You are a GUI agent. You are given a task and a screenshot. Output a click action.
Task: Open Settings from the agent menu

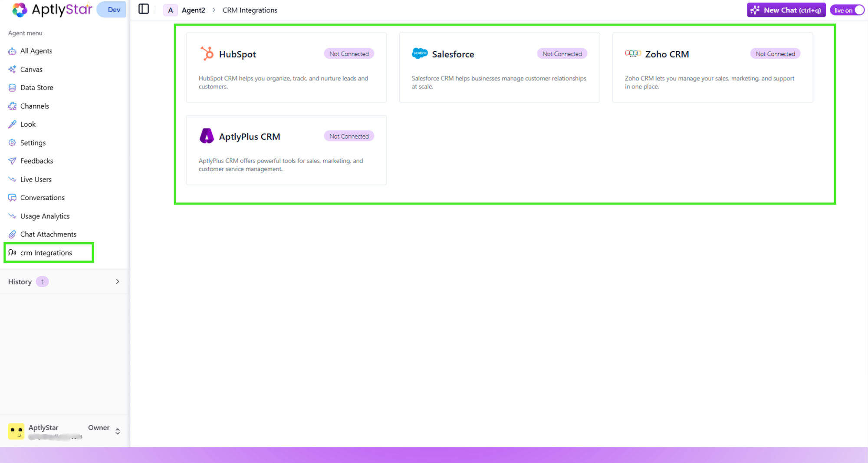point(33,142)
